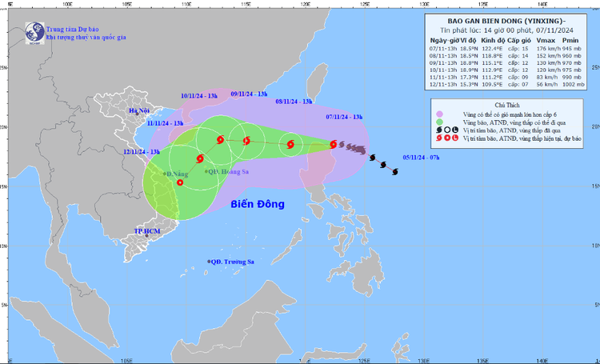Click the '11/11/24 - 13h' map label
The image size is (600, 364).
click(x=166, y=123)
